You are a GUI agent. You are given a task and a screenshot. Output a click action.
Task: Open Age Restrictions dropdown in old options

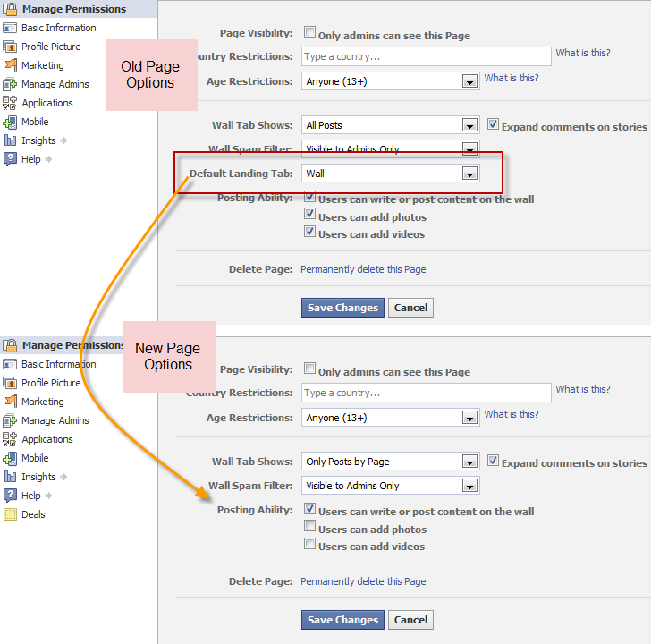pos(390,81)
